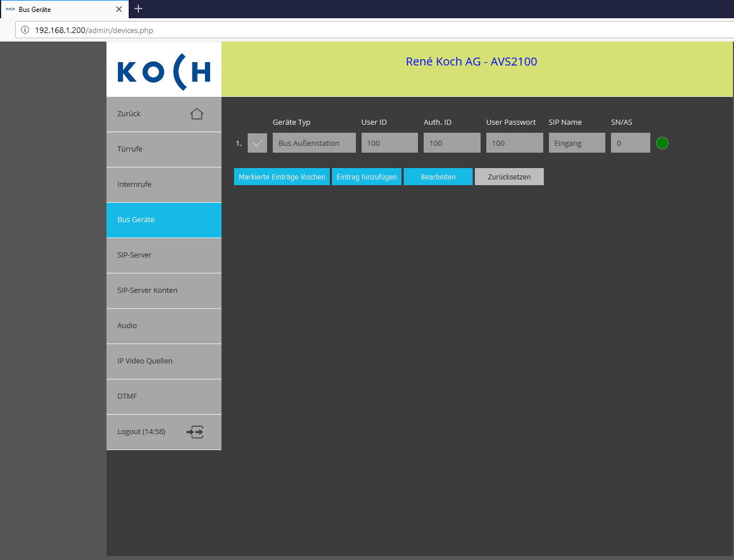Click Markierte Einträge löschen button
This screenshot has height=560, width=734.
coord(282,177)
